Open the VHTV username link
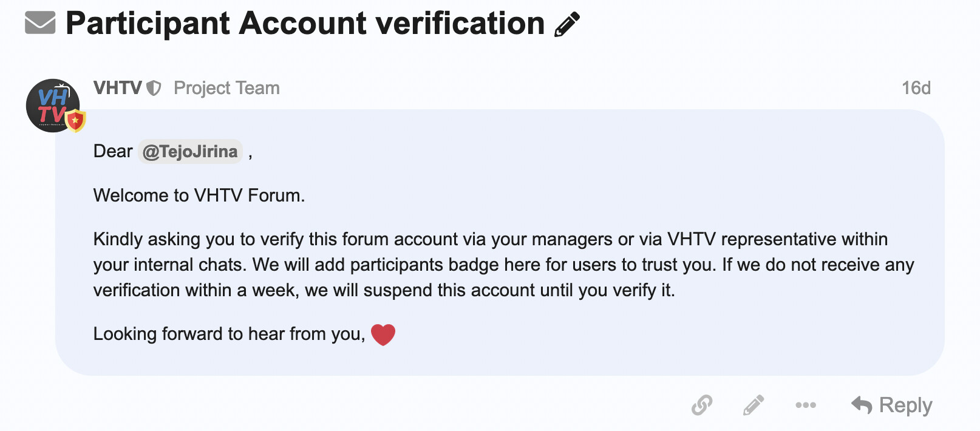 (x=117, y=88)
